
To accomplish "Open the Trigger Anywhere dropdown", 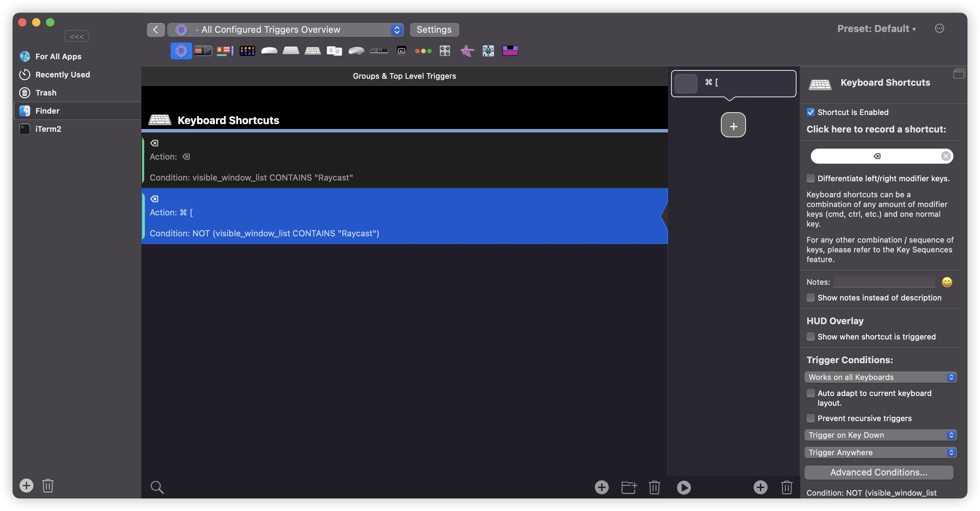I will click(880, 452).
